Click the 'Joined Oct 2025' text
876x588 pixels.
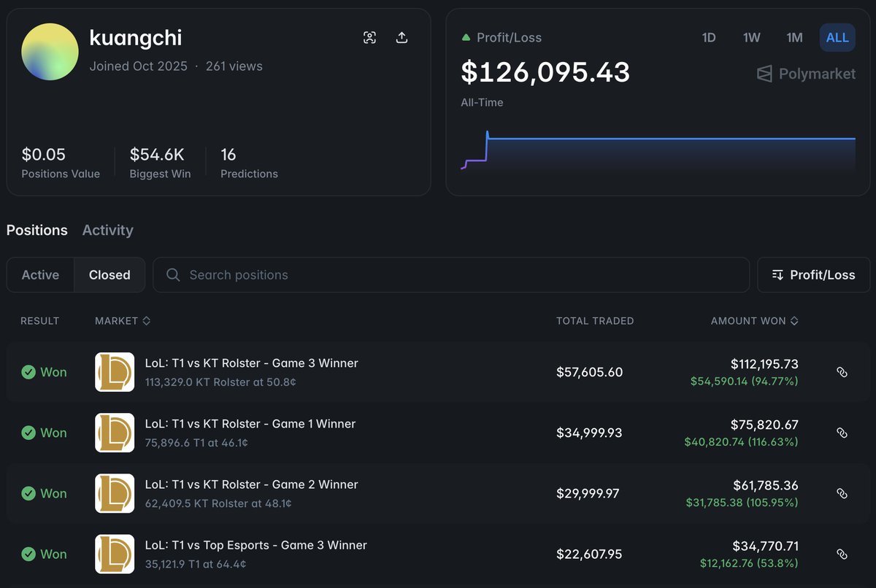tap(138, 66)
